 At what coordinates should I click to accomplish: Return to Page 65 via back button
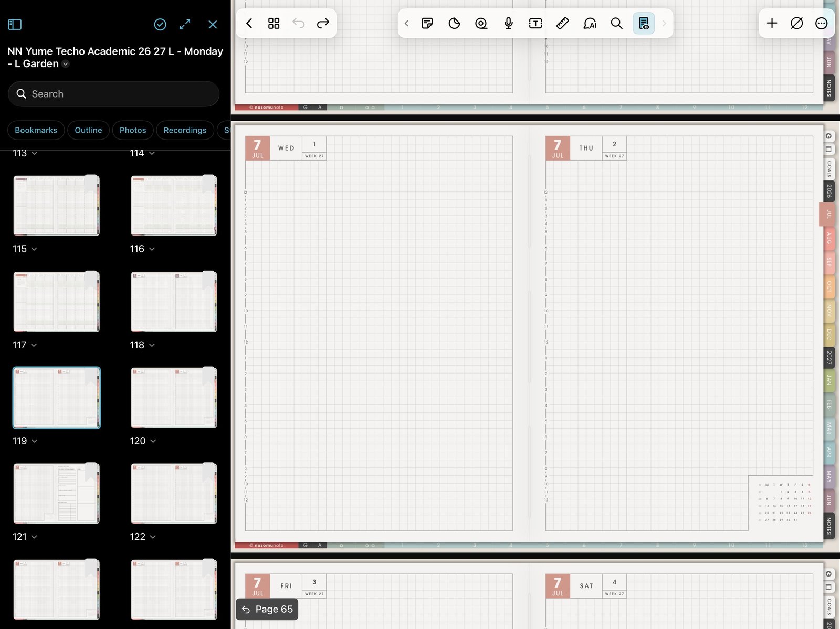(267, 609)
